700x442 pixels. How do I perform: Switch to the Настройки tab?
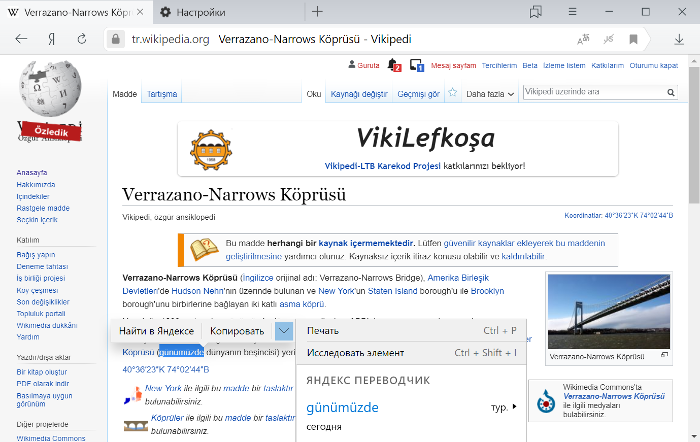(x=201, y=13)
